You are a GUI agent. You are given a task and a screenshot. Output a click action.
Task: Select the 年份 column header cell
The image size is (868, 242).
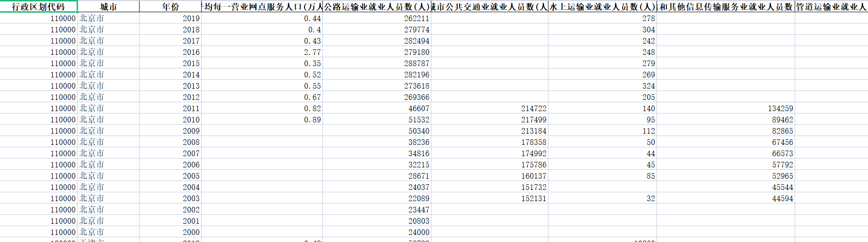(170, 7)
